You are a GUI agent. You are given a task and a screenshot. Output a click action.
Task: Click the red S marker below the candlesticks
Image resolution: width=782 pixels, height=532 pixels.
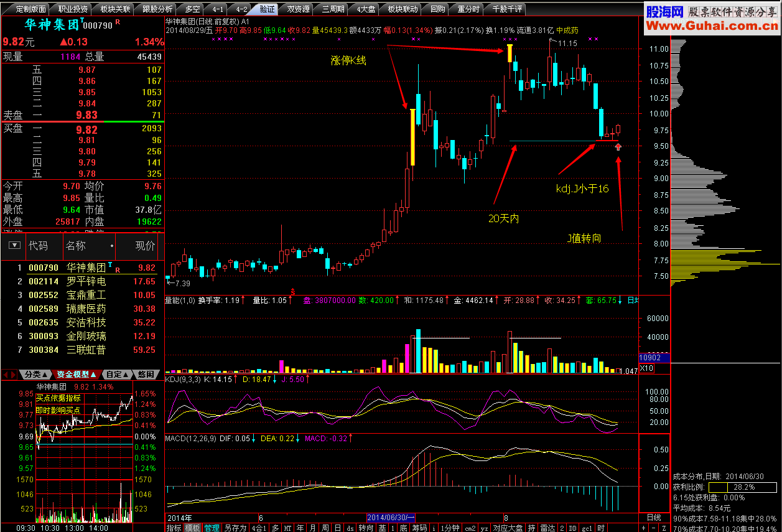293,291
